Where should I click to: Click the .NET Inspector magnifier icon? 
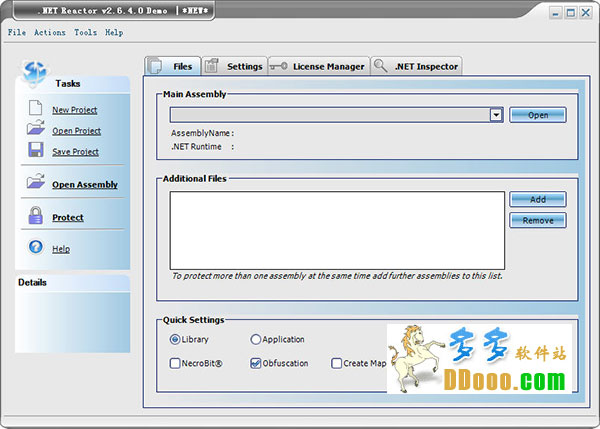click(380, 65)
